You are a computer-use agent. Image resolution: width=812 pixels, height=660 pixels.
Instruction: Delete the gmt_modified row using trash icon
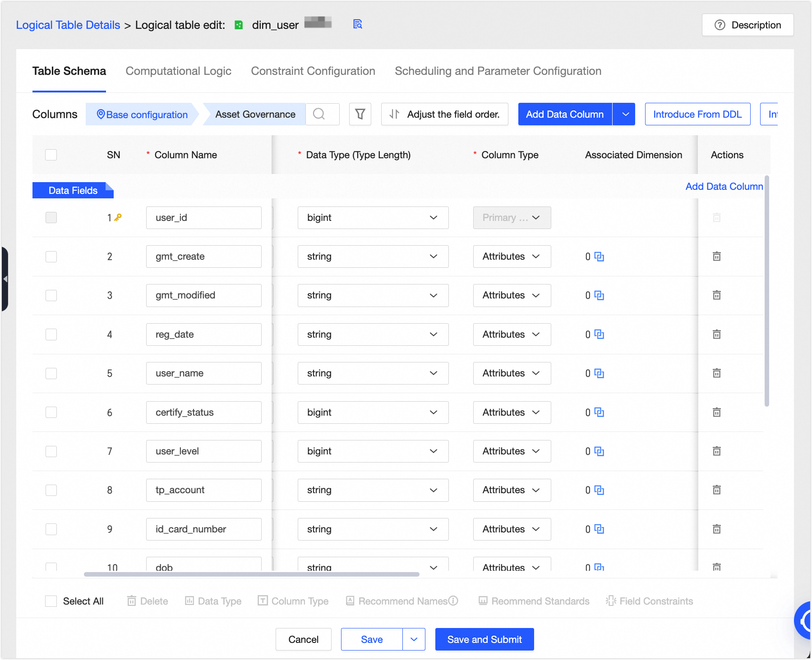click(716, 295)
